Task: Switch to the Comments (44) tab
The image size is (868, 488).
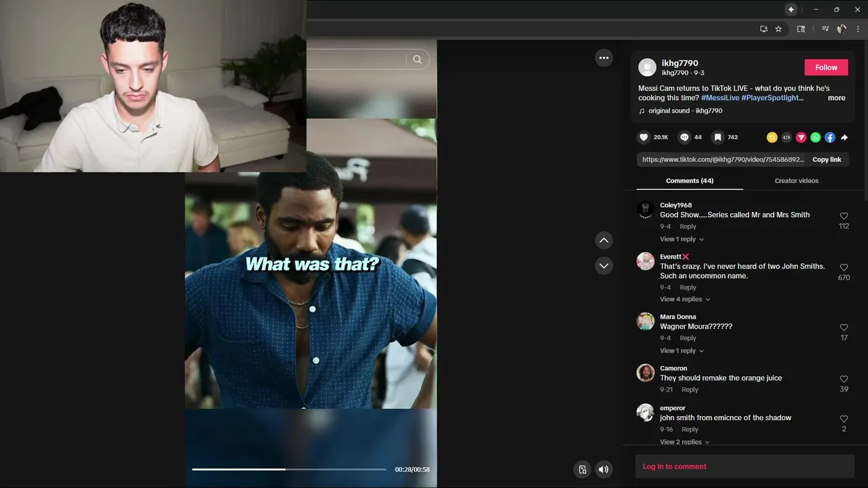Action: [x=690, y=181]
